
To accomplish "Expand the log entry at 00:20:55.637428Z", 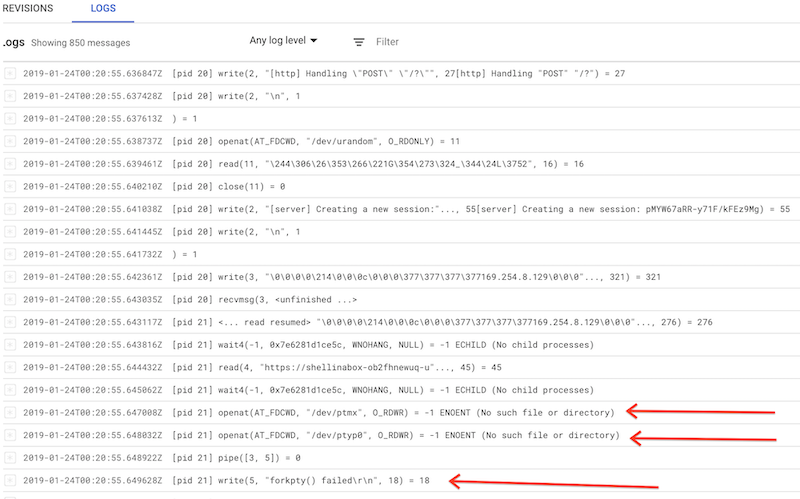I will tap(10, 96).
